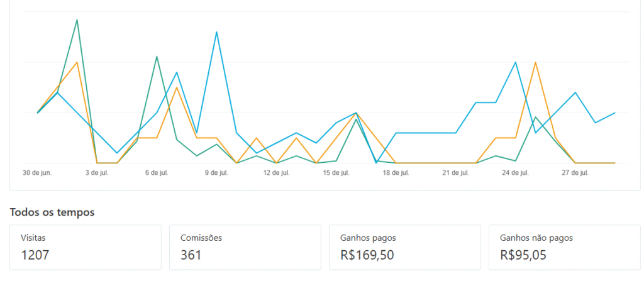Click the Visitas card showing 1207

[x=85, y=247]
